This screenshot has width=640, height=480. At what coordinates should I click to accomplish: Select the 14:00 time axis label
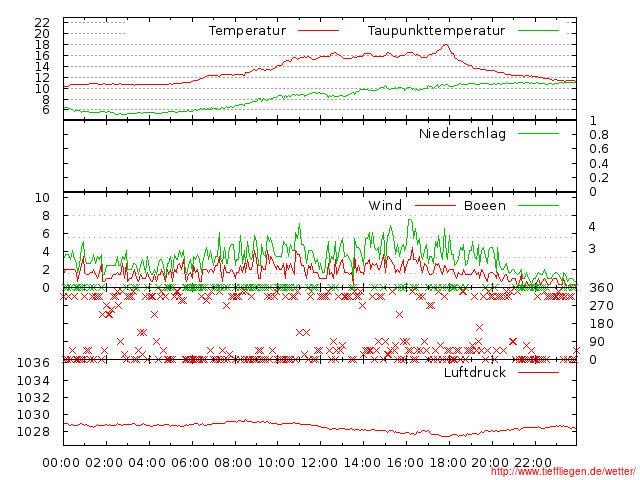(362, 463)
